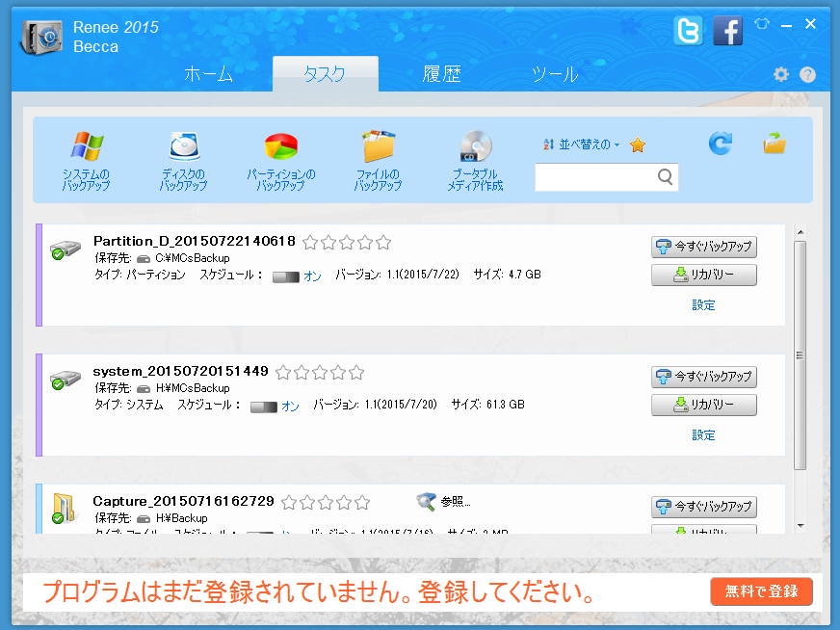The width and height of the screenshot is (840, 630).
Task: Open the Twitter share icon
Action: (x=689, y=30)
